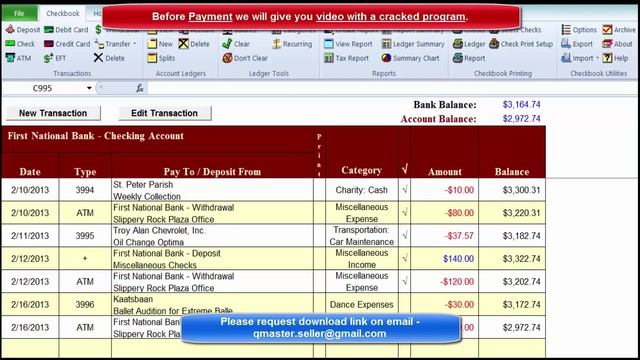640x360 pixels.
Task: Select the Debit Card transaction icon
Action: pos(49,29)
